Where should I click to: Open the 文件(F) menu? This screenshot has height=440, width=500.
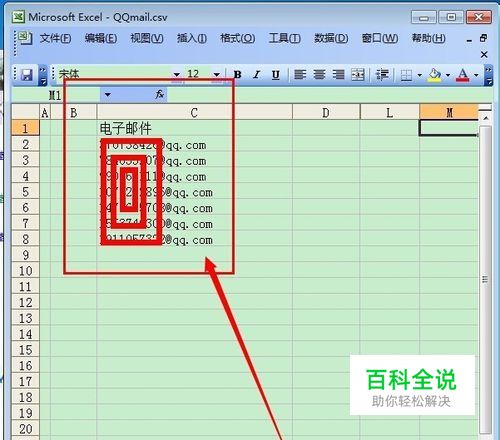[55, 39]
